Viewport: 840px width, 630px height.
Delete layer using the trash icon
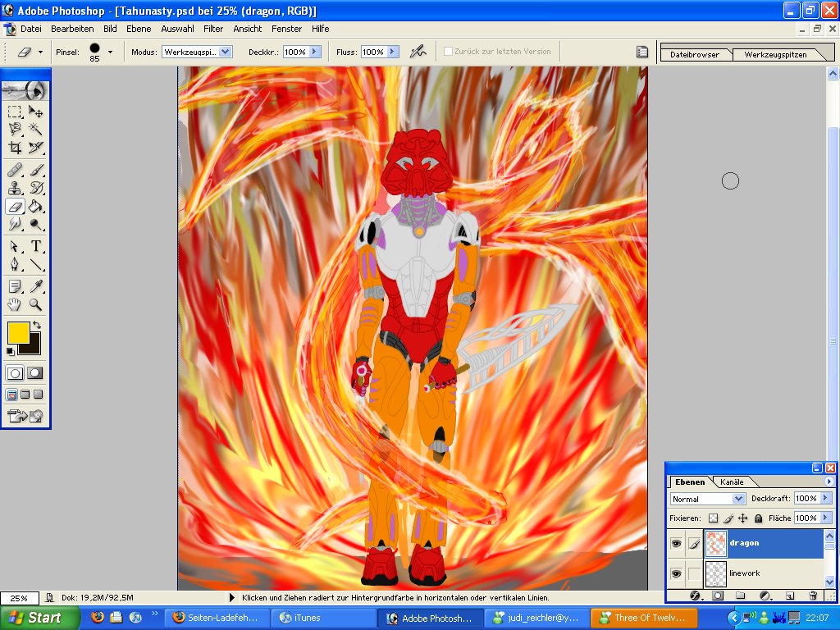tap(813, 596)
